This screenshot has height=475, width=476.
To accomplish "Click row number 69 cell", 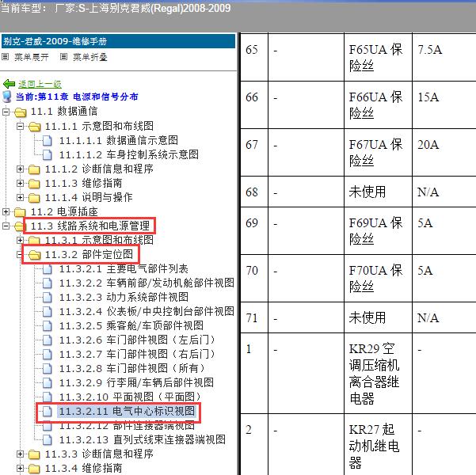I will point(254,231).
